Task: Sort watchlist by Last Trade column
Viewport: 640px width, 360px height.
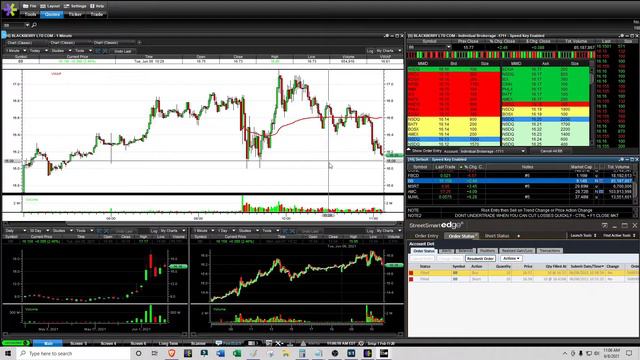Action: coord(445,167)
